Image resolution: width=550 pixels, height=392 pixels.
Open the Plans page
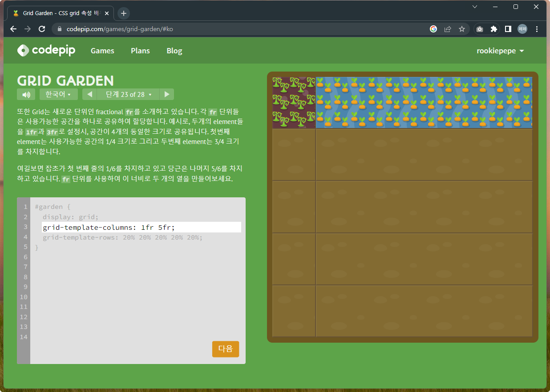(140, 51)
